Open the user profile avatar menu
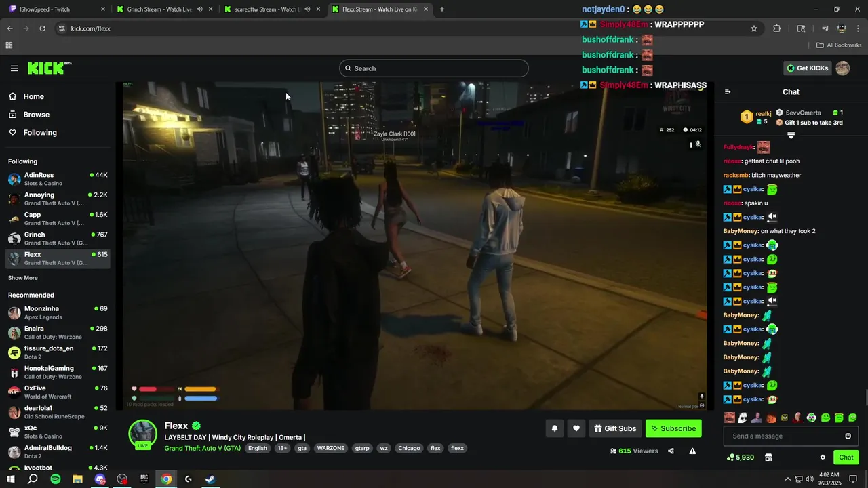The height and width of the screenshot is (488, 868). coord(843,68)
